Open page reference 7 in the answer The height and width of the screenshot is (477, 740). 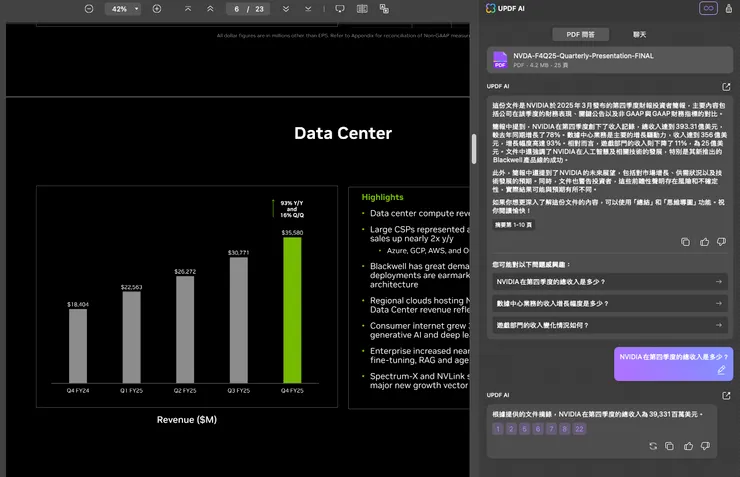551,429
